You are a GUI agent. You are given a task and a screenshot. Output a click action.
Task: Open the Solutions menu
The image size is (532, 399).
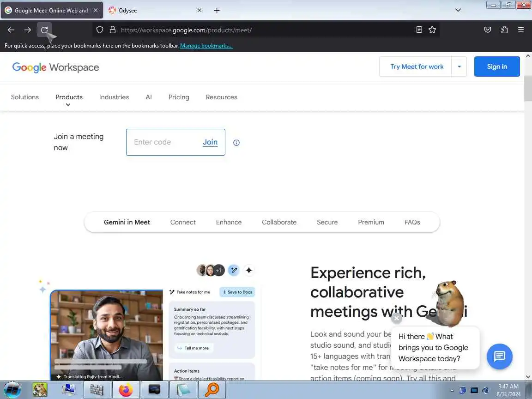pos(25,97)
